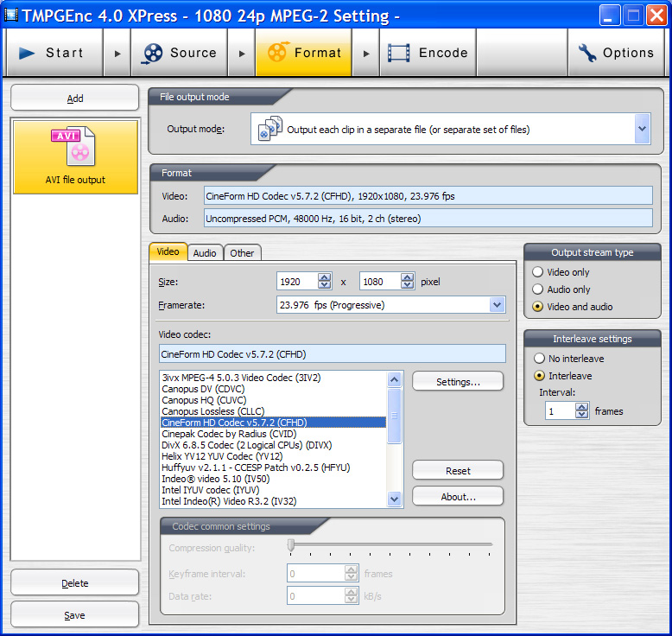Click the Format Audio summary field
The width and height of the screenshot is (672, 636).
point(428,219)
